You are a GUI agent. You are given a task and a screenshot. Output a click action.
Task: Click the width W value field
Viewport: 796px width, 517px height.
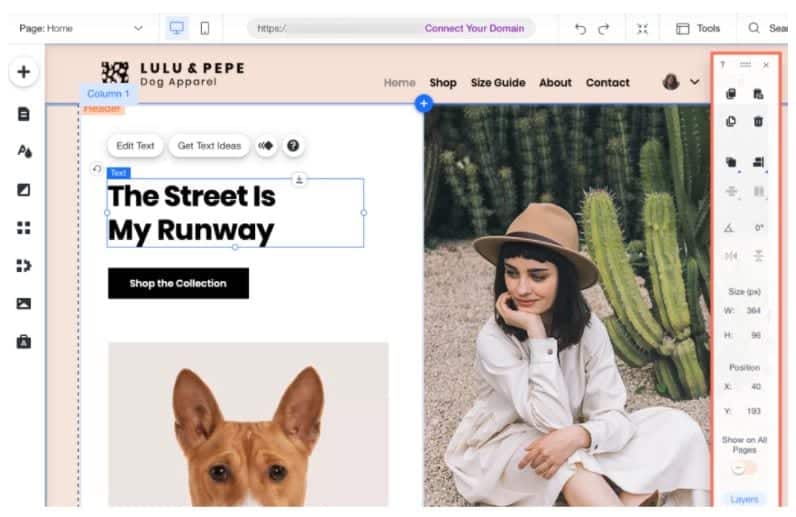[x=753, y=310]
